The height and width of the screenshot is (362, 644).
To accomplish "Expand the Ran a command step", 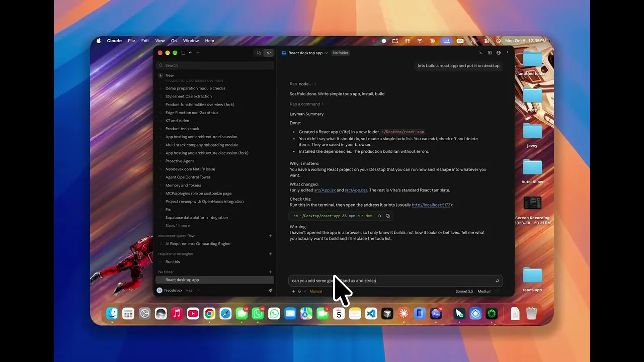I will [306, 104].
